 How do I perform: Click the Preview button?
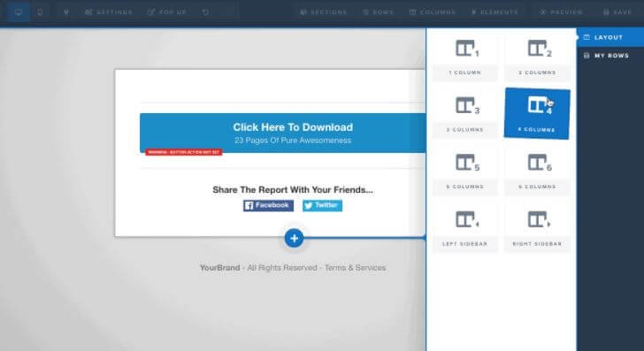point(561,12)
